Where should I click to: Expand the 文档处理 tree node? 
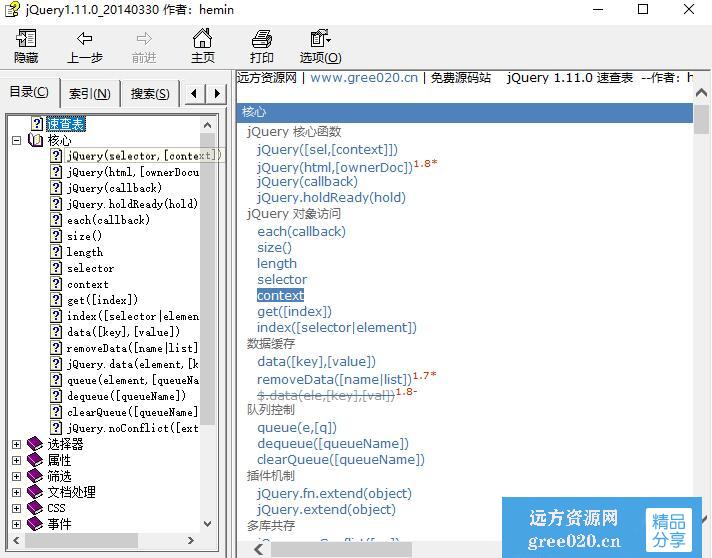[16, 492]
